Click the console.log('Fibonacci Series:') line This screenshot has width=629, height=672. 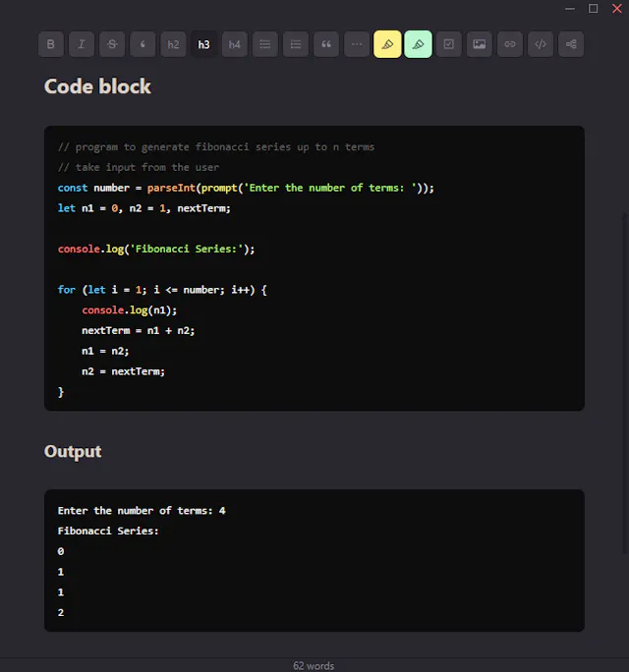[156, 249]
